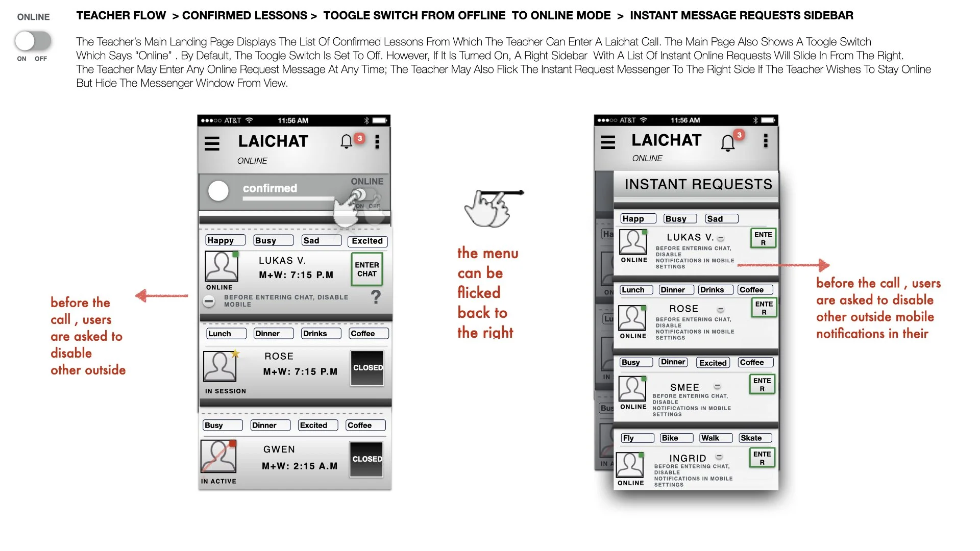Toggle ONLINE switch in confirmed bar
The height and width of the screenshot is (551, 980).
[365, 195]
